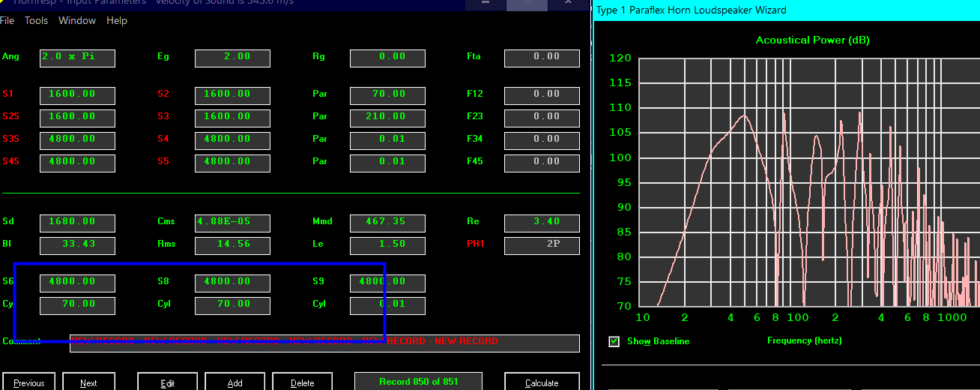Click the red S2S label
Image resolution: width=980 pixels, height=390 pixels.
pyautogui.click(x=10, y=117)
